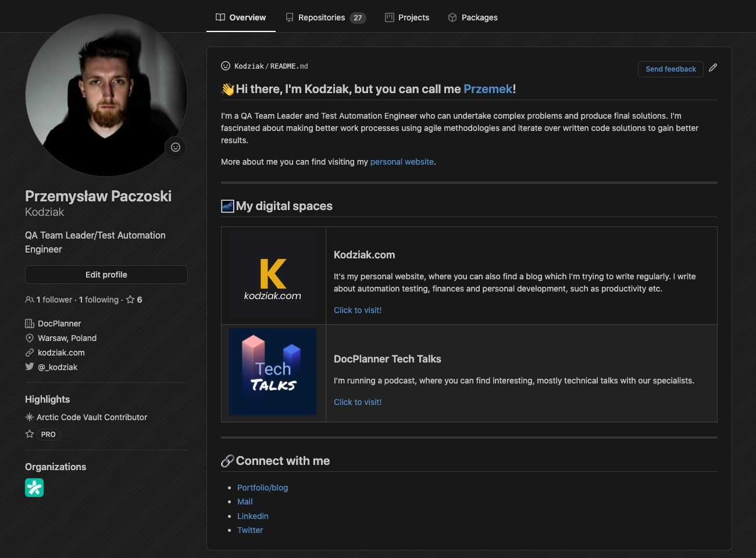The height and width of the screenshot is (558, 756).
Task: Click the Arctic Code Vault Contributor text
Action: [92, 417]
